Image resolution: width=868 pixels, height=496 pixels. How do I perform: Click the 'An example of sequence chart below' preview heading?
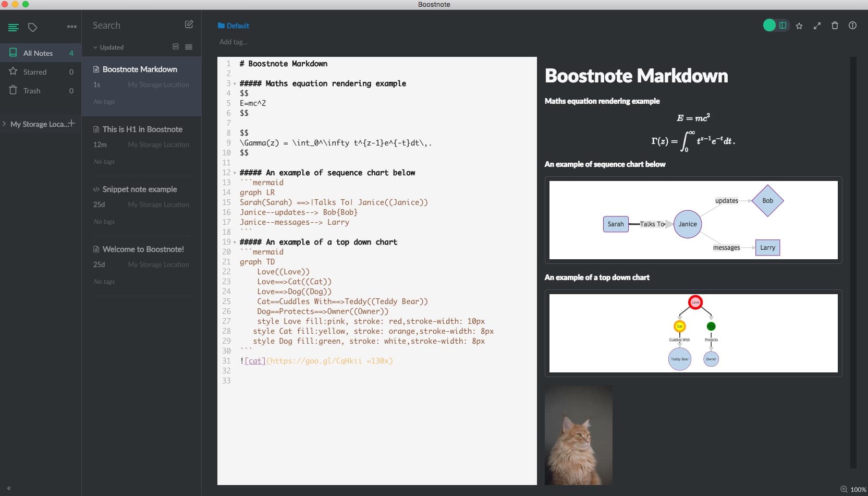pos(605,164)
